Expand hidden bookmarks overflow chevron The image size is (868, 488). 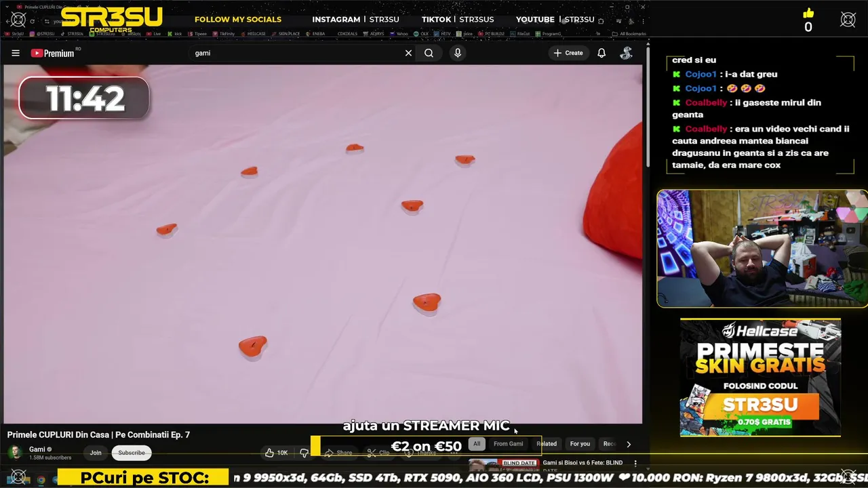click(x=598, y=34)
